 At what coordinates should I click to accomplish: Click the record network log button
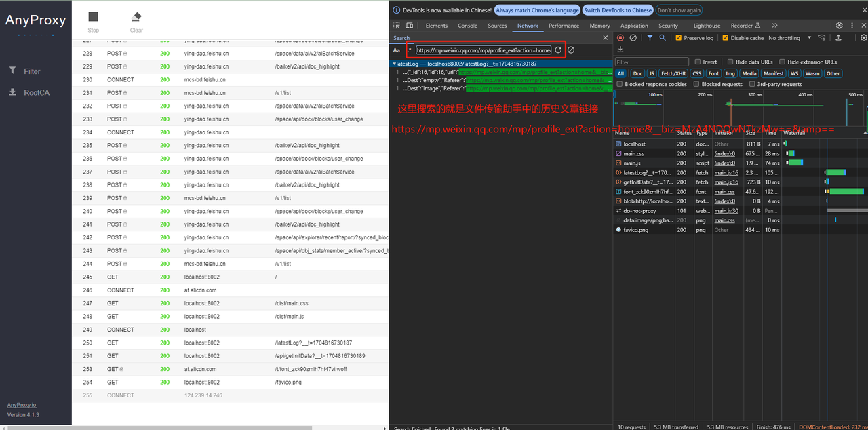[620, 38]
